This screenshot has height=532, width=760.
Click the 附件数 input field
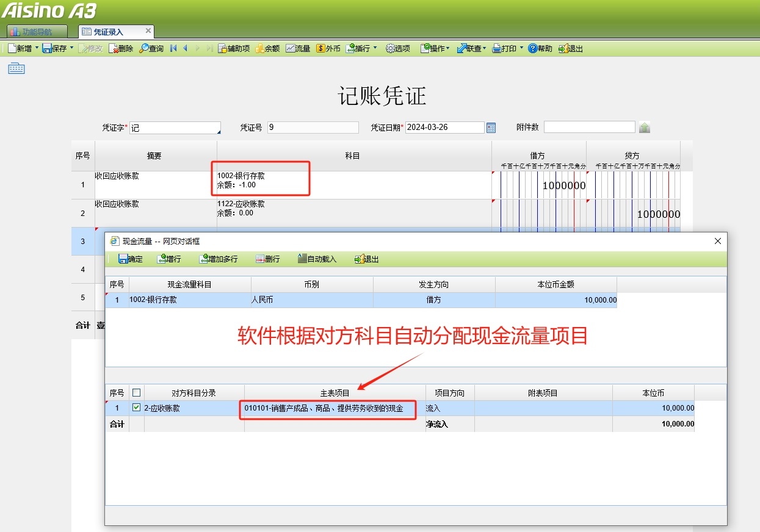pos(589,127)
